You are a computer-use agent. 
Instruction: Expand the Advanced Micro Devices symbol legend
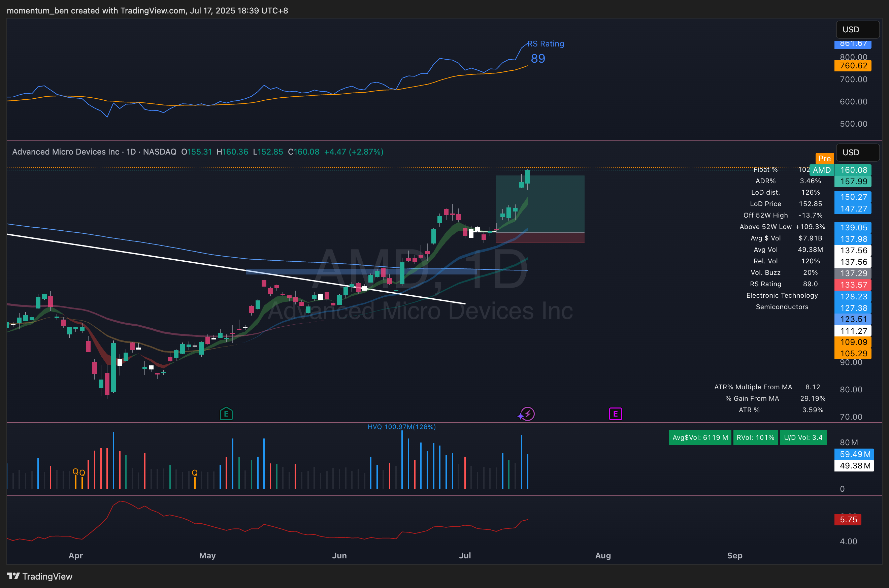coord(66,152)
